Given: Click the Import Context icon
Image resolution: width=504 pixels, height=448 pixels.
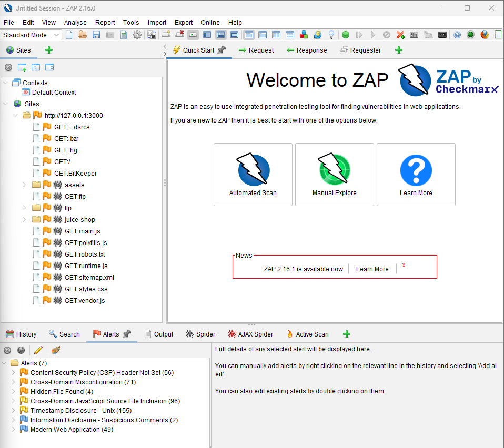Looking at the screenshot, I should (x=36, y=67).
